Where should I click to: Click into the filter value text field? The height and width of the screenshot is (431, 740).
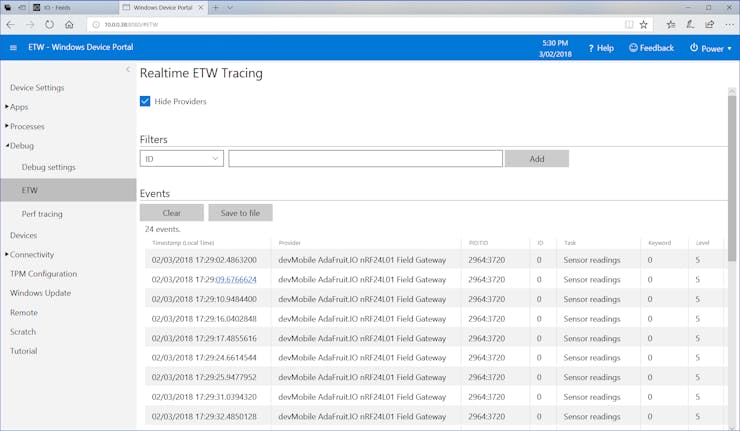coord(365,159)
